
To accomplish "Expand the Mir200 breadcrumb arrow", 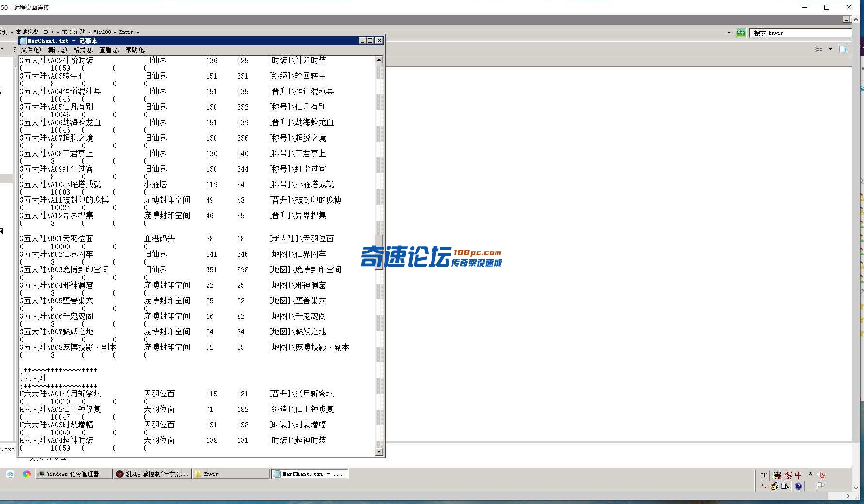I will pos(115,32).
